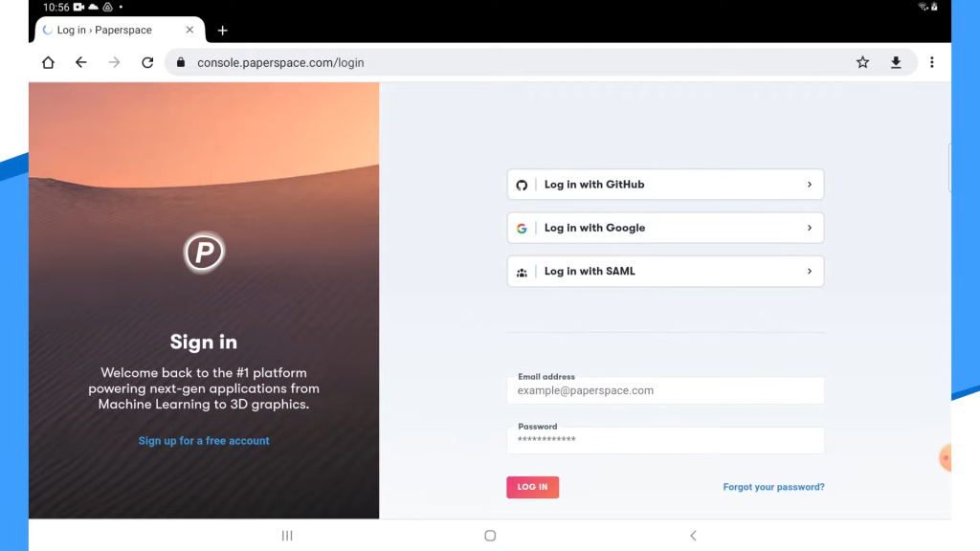Focus the Password input field
980x551 pixels.
[x=666, y=440]
